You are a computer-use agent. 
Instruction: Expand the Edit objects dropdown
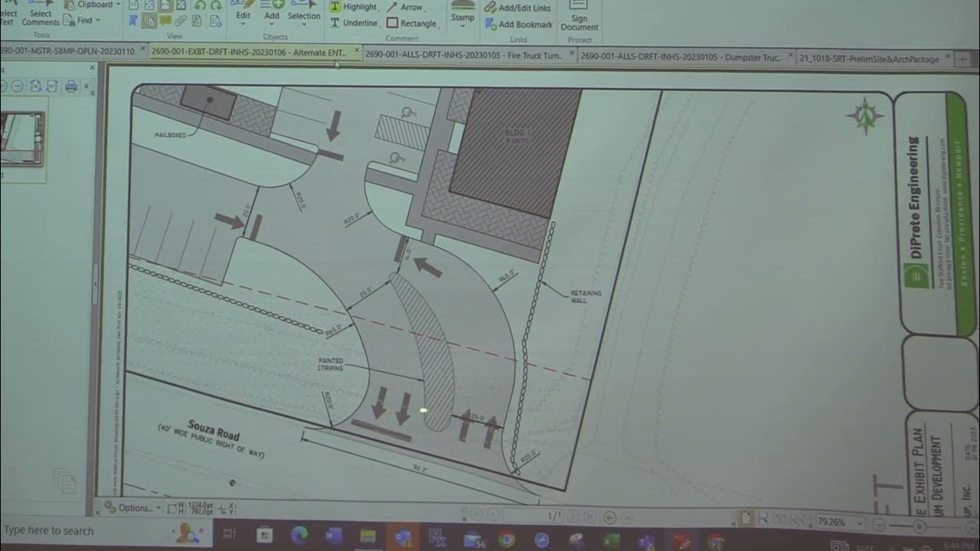243,14
